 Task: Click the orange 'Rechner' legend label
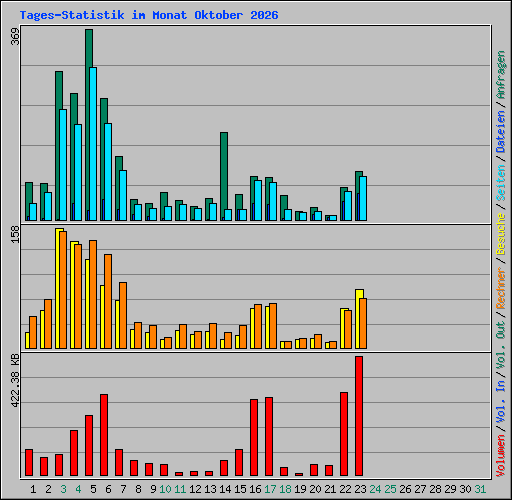[x=501, y=288]
